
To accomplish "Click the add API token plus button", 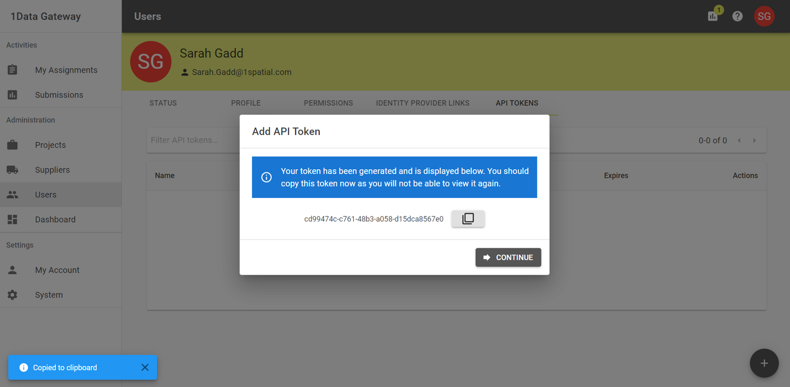I will [x=764, y=363].
